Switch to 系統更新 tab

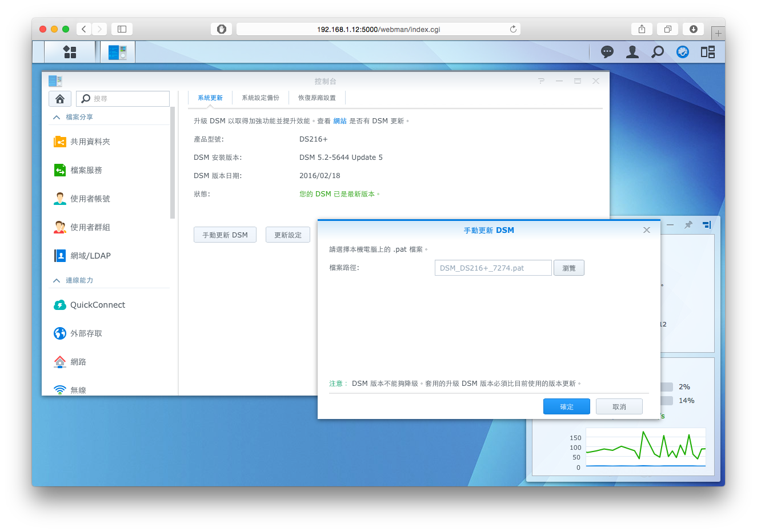click(x=210, y=98)
